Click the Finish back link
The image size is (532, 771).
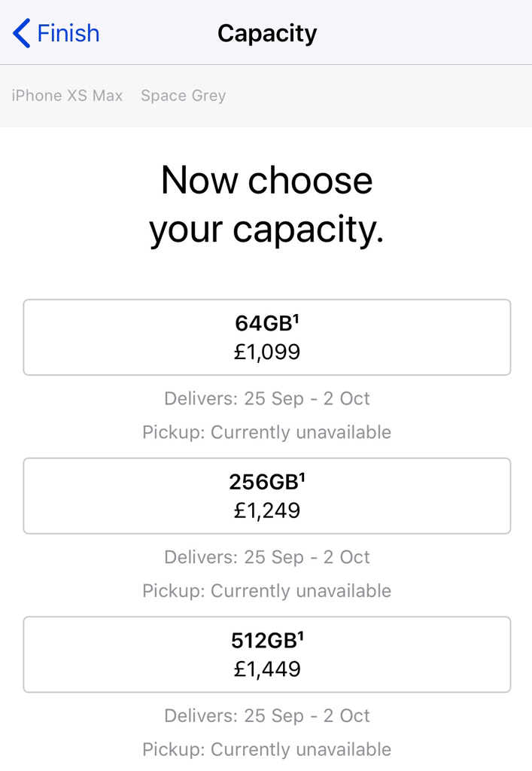point(68,33)
